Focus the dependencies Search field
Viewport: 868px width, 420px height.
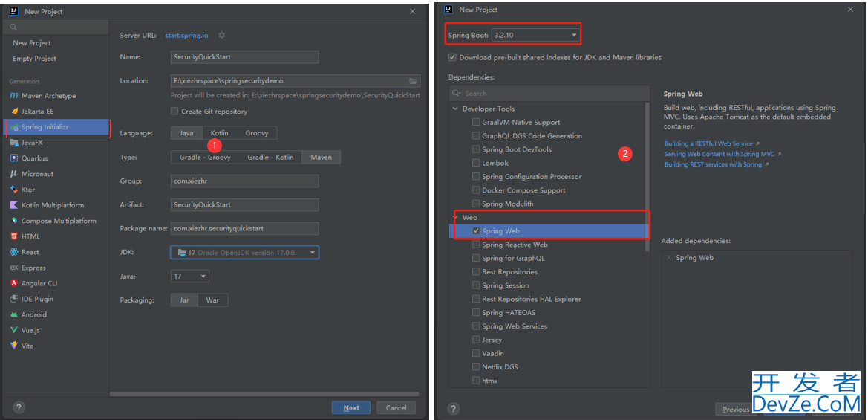(x=549, y=93)
